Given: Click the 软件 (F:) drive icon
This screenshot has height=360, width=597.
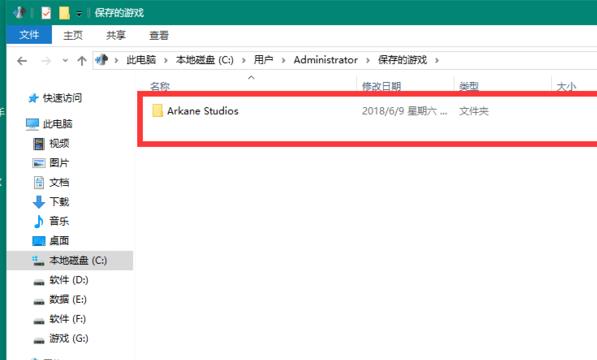Looking at the screenshot, I should click(x=39, y=321).
